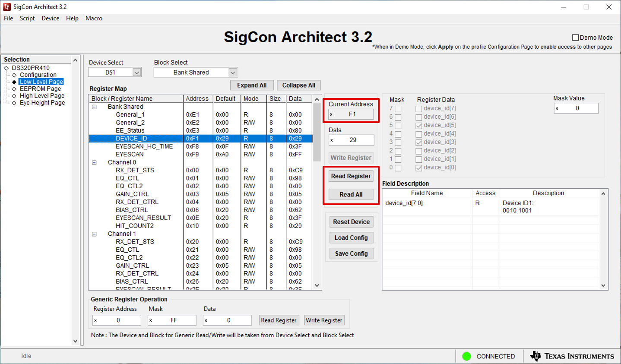621x364 pixels.
Task: Click the Register Map vertical scrollbar thumb
Action: click(x=317, y=132)
